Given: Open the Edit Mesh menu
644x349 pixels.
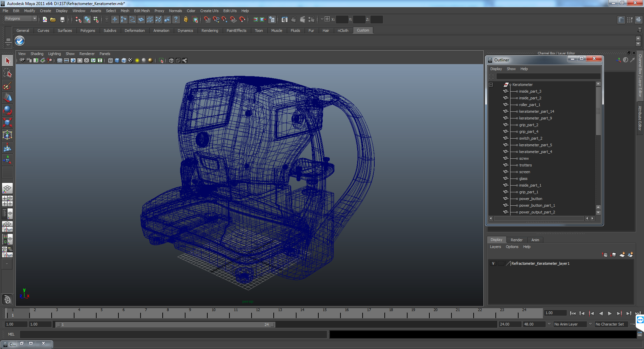Looking at the screenshot, I should 142,11.
